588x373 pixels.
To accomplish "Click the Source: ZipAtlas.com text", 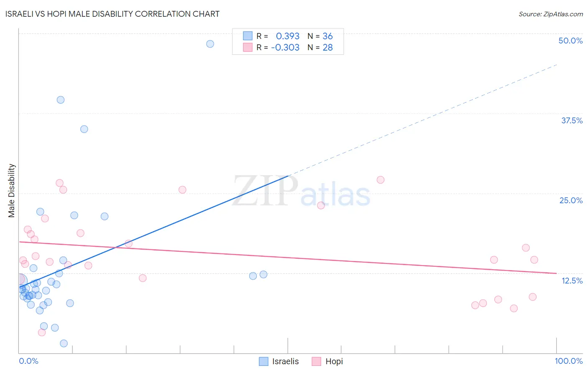I will coord(550,14).
